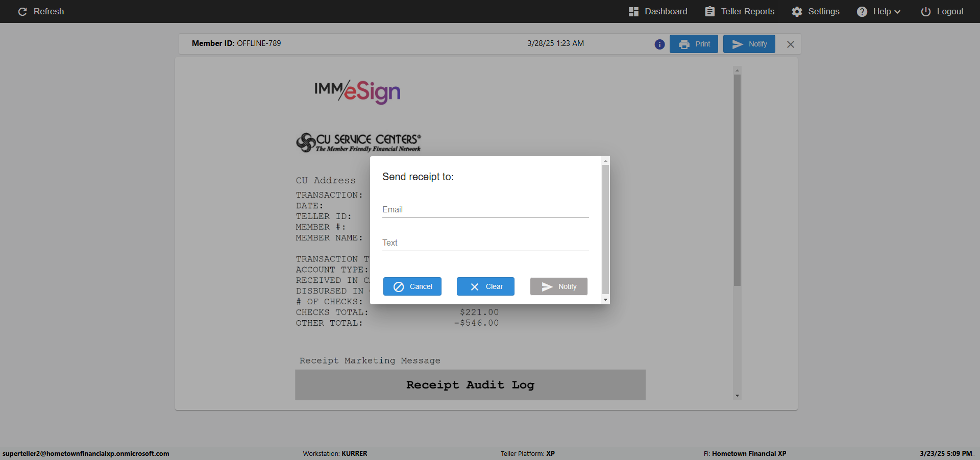Image resolution: width=980 pixels, height=460 pixels.
Task: Click the dialog scrollbar up arrow
Action: click(606, 161)
